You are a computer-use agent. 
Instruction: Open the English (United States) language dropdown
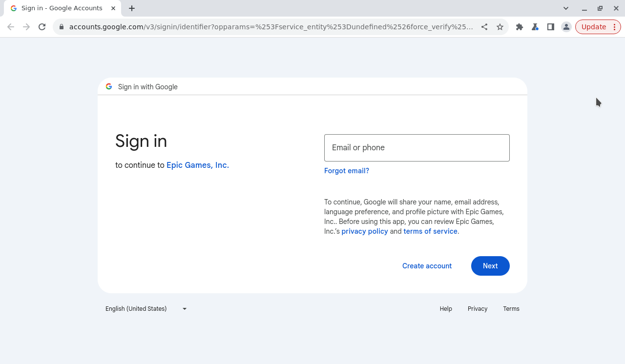[x=146, y=309]
